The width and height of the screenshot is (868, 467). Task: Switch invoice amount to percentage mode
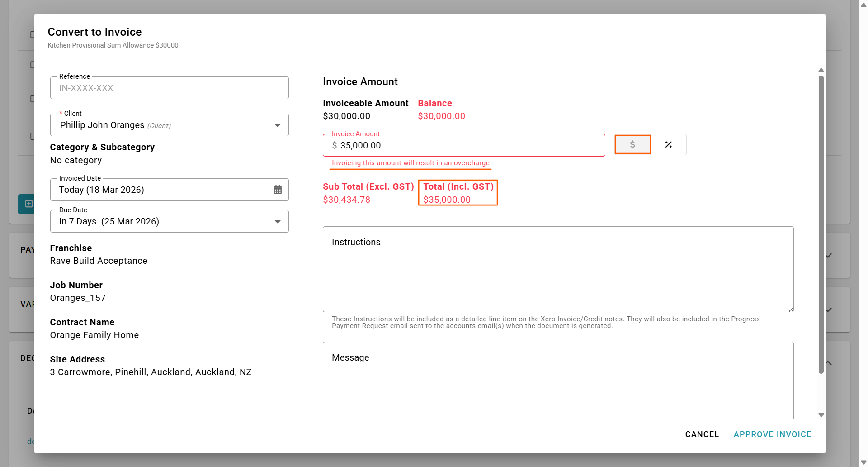(x=668, y=145)
